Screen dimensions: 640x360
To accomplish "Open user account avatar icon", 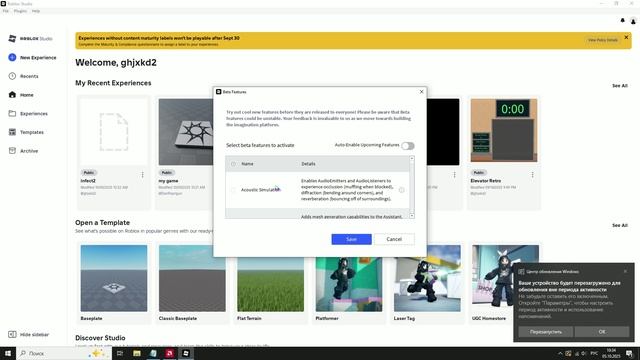I will coord(633,21).
